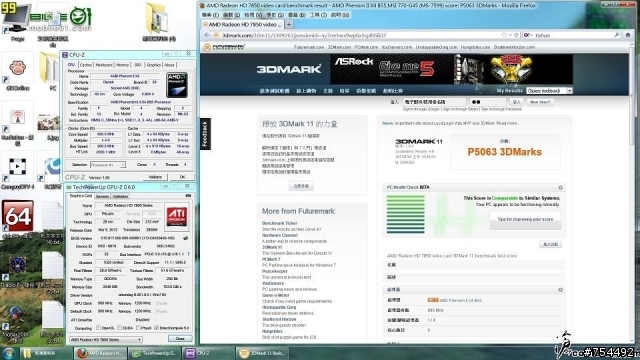This screenshot has width=640, height=360.
Task: Open the second menu in the Firefox menu bar
Action: click(x=231, y=15)
